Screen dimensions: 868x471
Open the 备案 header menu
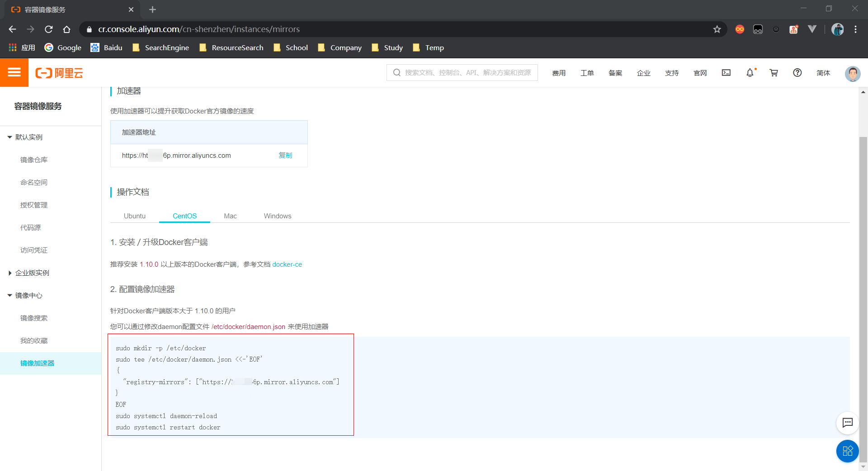tap(615, 73)
